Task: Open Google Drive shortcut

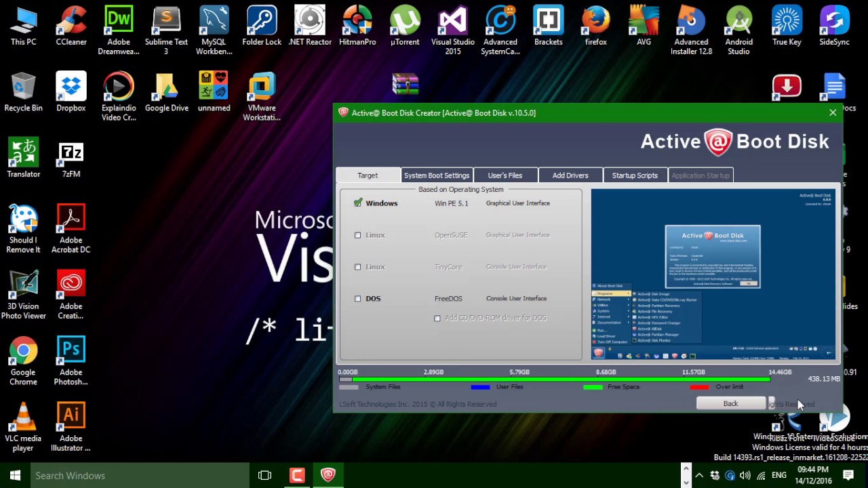Action: pos(167,92)
